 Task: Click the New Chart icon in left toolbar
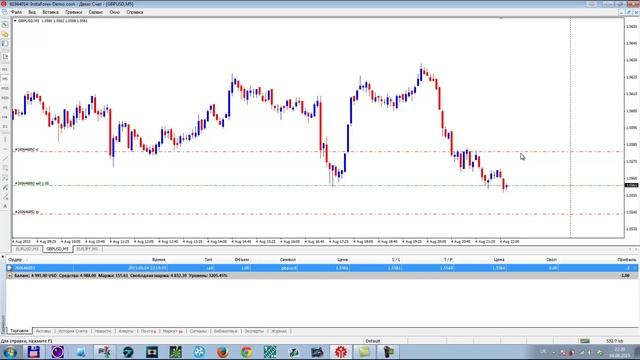click(x=5, y=24)
